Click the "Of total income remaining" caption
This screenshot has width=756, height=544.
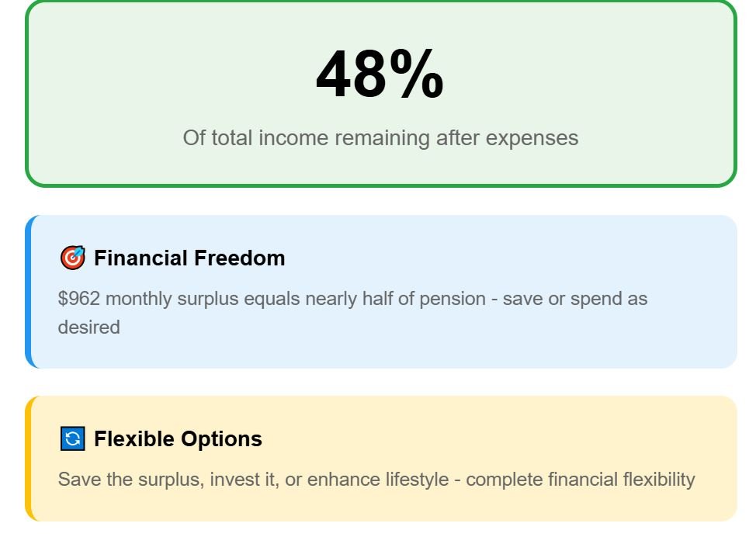(380, 138)
